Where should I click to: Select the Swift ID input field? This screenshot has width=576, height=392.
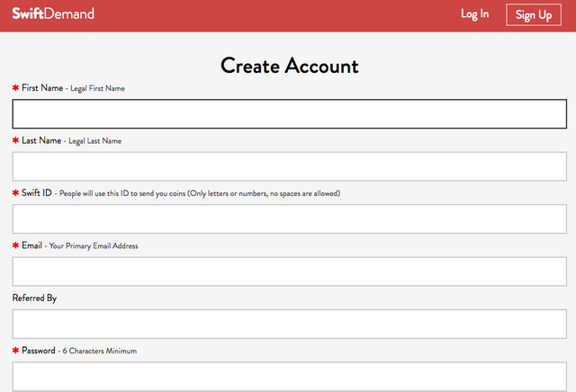click(x=290, y=219)
